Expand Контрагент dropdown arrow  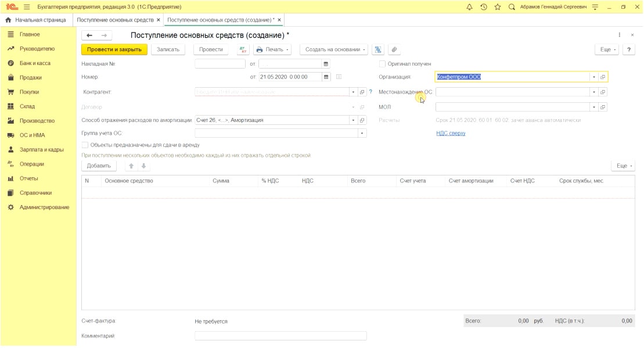point(353,92)
